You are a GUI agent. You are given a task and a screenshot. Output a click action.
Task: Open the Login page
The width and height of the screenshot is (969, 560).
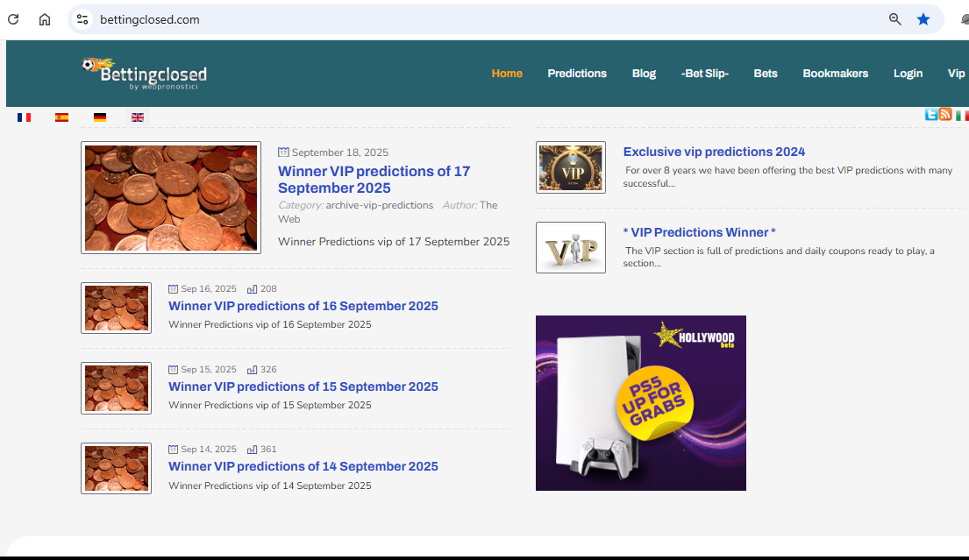coord(908,74)
